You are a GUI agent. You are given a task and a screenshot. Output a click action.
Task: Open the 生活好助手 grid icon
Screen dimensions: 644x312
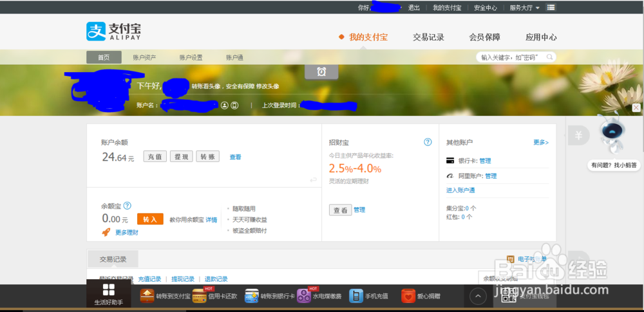pos(108,289)
